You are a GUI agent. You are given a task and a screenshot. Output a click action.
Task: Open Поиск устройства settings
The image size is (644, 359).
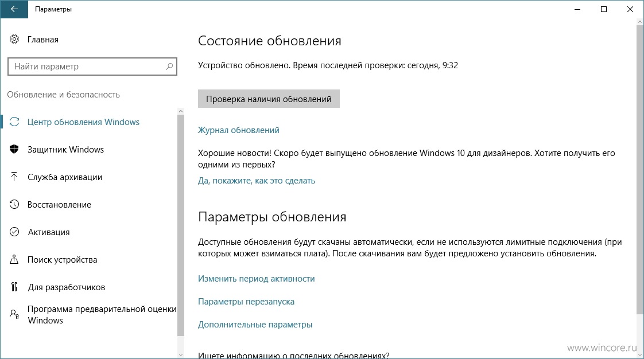pos(63,259)
